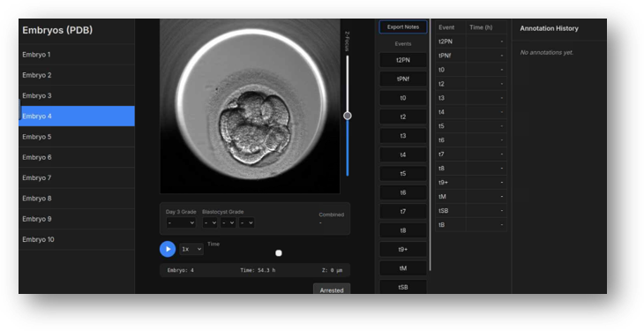The height and width of the screenshot is (331, 644).
Task: Annotate the t8 event button
Action: (x=403, y=230)
